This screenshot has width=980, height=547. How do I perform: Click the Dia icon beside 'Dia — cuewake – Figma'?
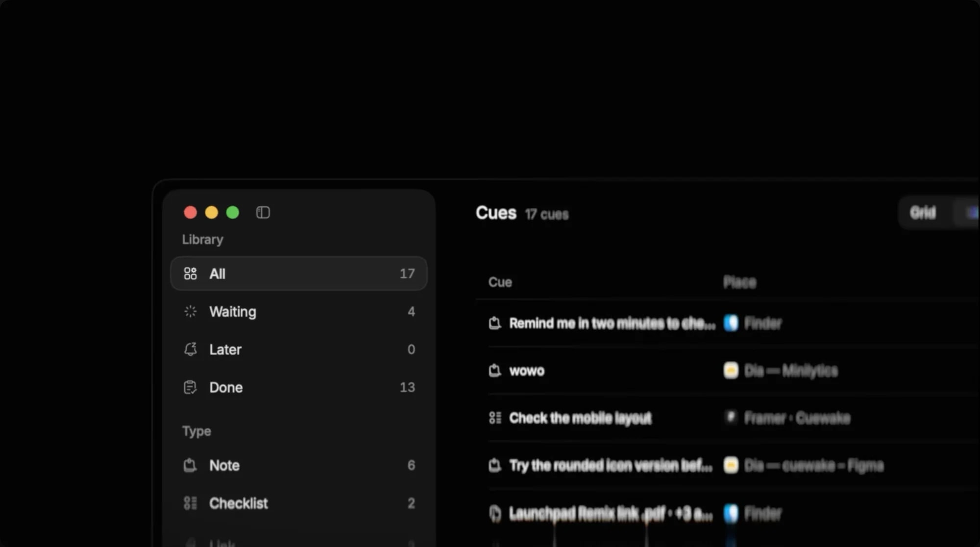pyautogui.click(x=731, y=465)
